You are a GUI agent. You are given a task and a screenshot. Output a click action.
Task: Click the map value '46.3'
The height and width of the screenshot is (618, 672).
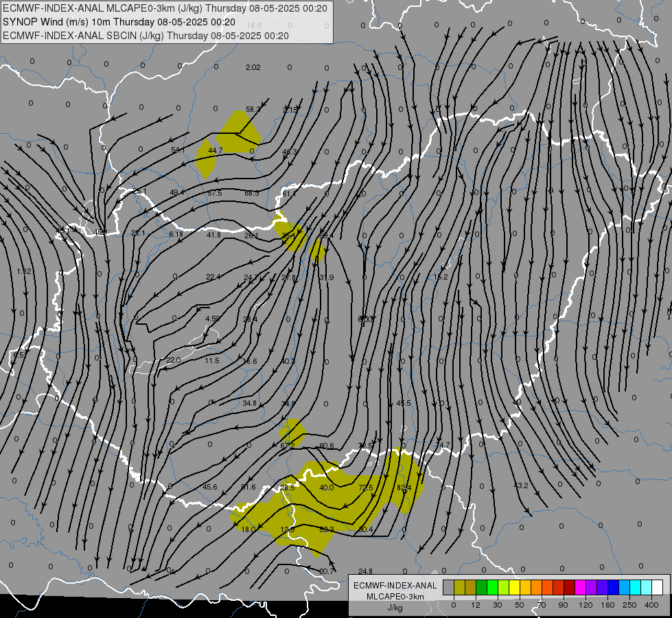point(289,151)
